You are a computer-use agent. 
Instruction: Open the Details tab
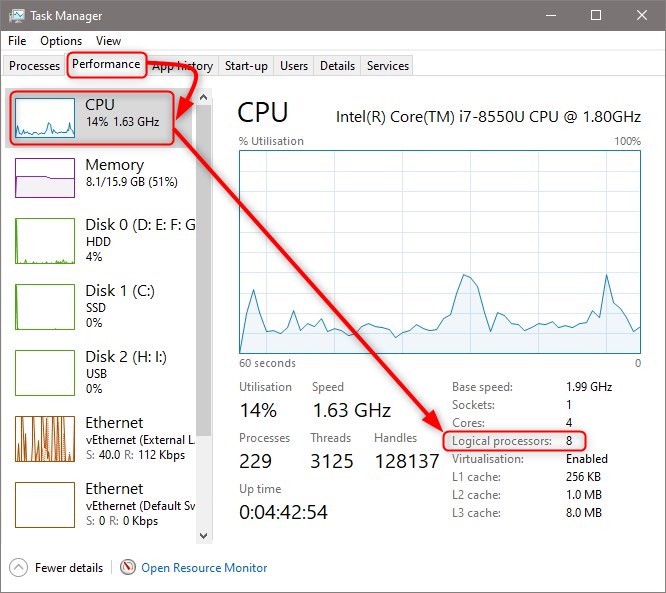pos(337,66)
